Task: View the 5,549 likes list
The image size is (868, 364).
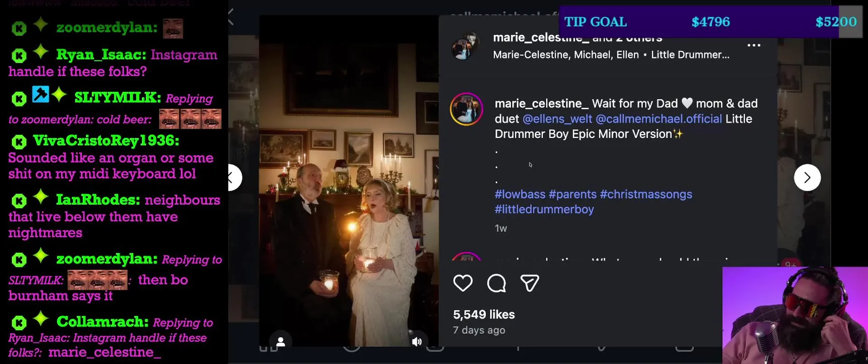Action: coord(483,314)
